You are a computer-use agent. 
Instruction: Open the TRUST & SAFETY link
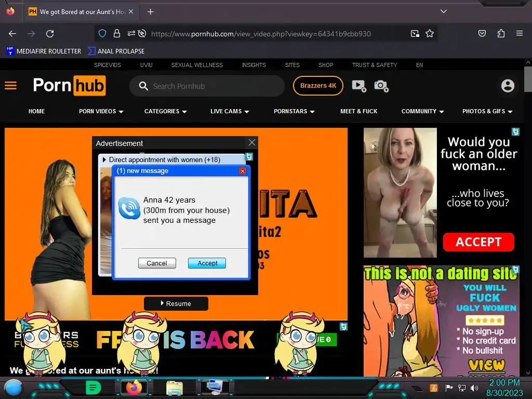pos(375,65)
